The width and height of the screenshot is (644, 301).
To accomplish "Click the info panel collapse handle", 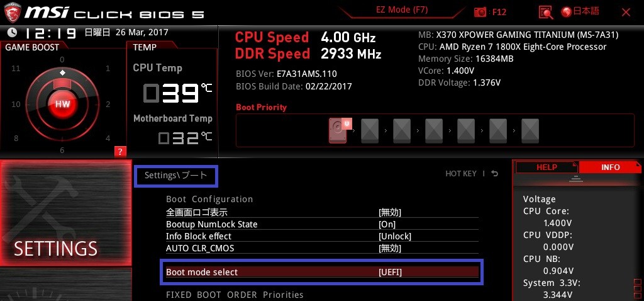I will (576, 179).
